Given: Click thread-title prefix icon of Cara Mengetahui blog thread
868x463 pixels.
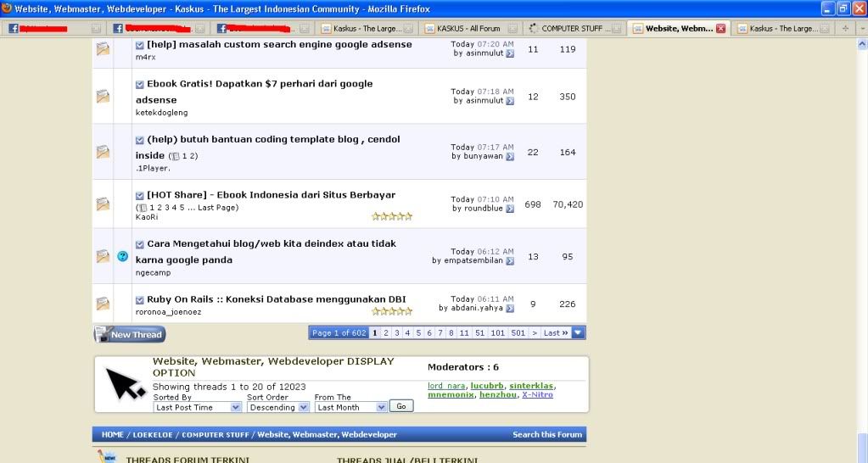Looking at the screenshot, I should pos(139,244).
